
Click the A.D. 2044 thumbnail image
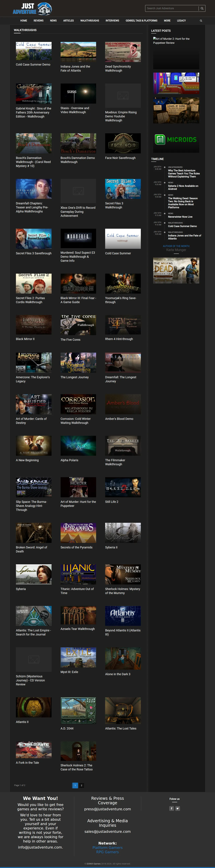click(78, 710)
